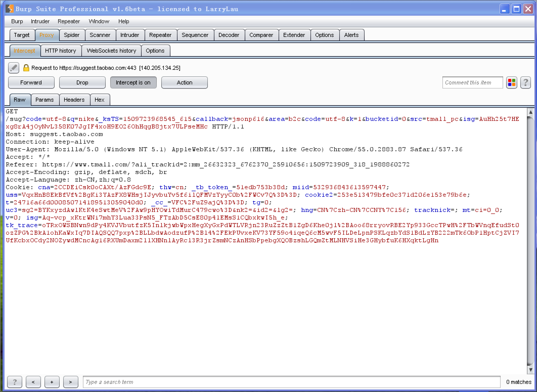Viewport: 537px width, 392px height.
Task: Click the tk_trace cookie name
Action: click(22, 225)
